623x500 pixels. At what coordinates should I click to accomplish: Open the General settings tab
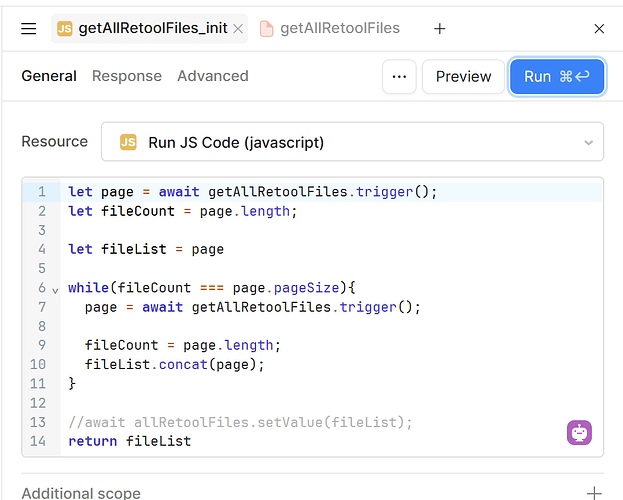49,76
